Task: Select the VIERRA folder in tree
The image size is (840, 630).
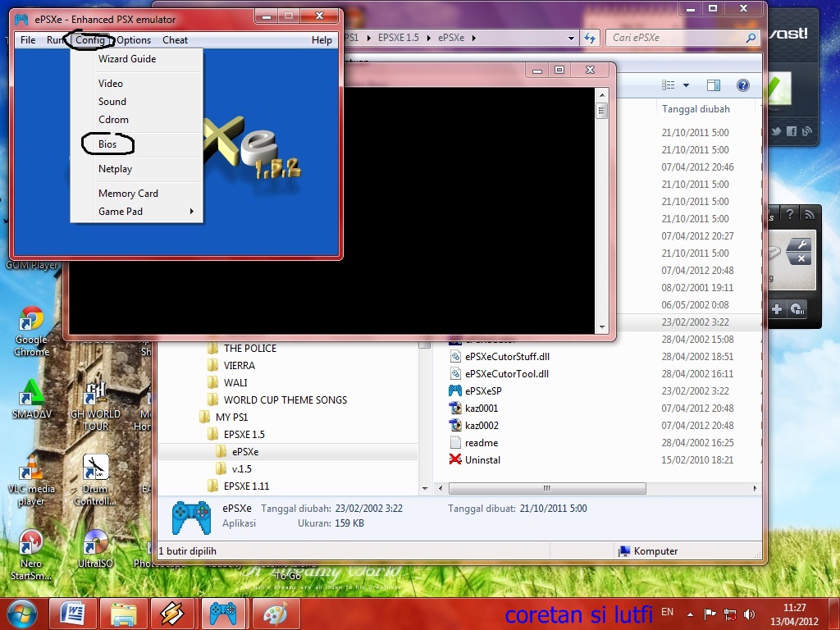Action: [x=239, y=366]
